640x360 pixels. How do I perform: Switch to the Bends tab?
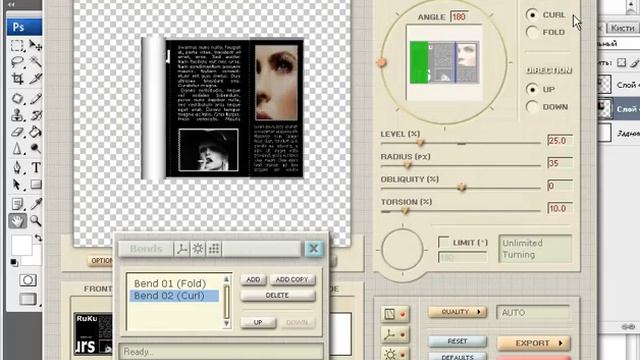point(146,249)
